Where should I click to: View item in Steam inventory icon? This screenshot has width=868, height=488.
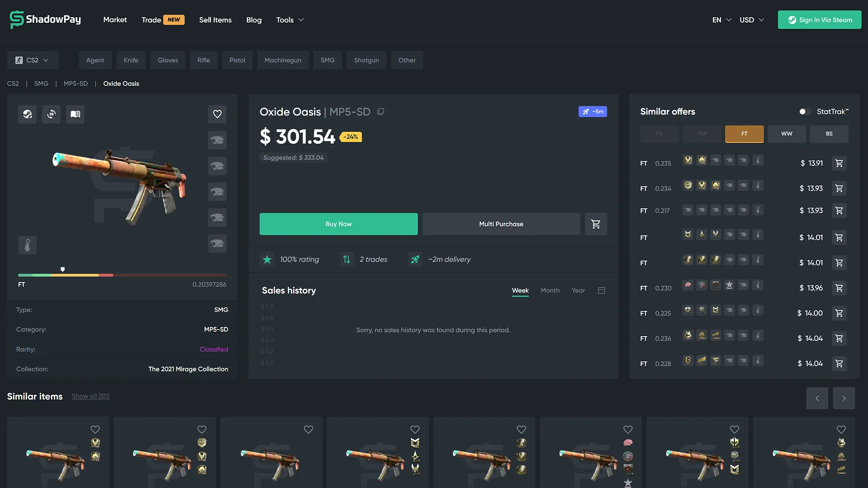tap(28, 114)
